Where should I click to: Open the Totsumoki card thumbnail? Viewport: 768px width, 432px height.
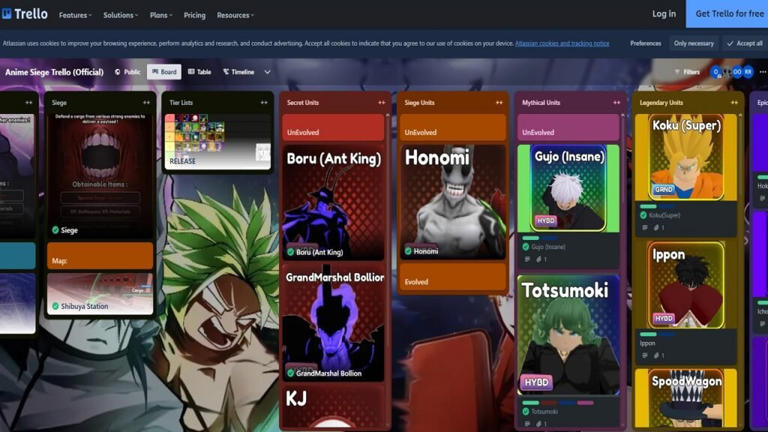click(568, 335)
